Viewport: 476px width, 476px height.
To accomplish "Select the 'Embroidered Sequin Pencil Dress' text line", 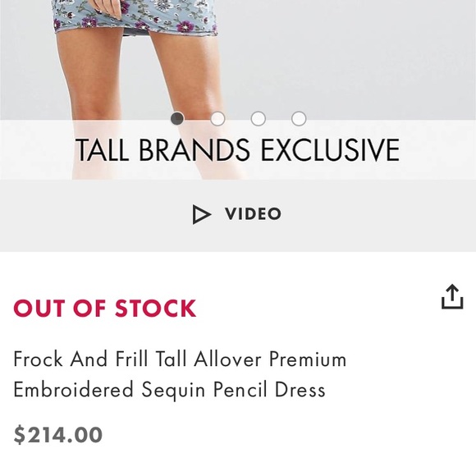I will (x=169, y=390).
